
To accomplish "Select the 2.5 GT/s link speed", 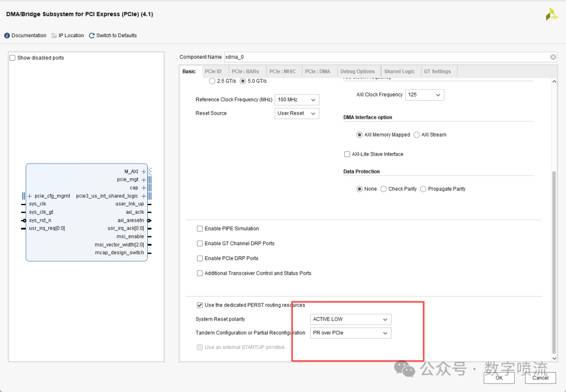I will coord(212,81).
